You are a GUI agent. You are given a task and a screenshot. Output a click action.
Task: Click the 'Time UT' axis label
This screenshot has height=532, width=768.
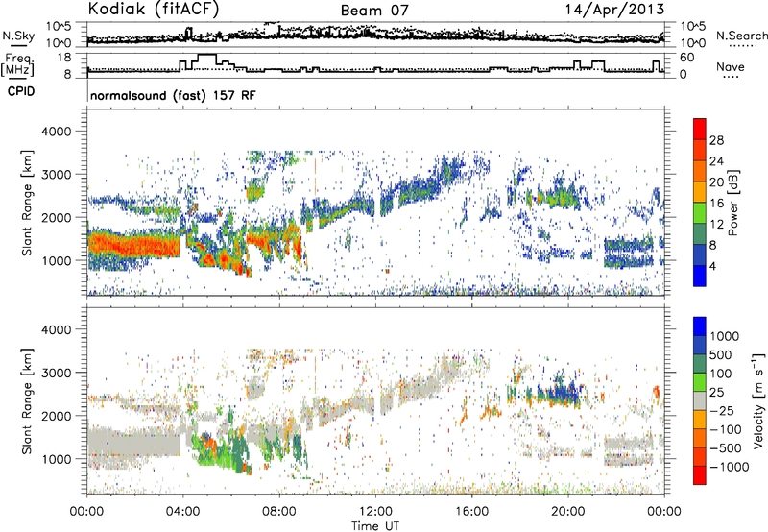click(x=375, y=525)
